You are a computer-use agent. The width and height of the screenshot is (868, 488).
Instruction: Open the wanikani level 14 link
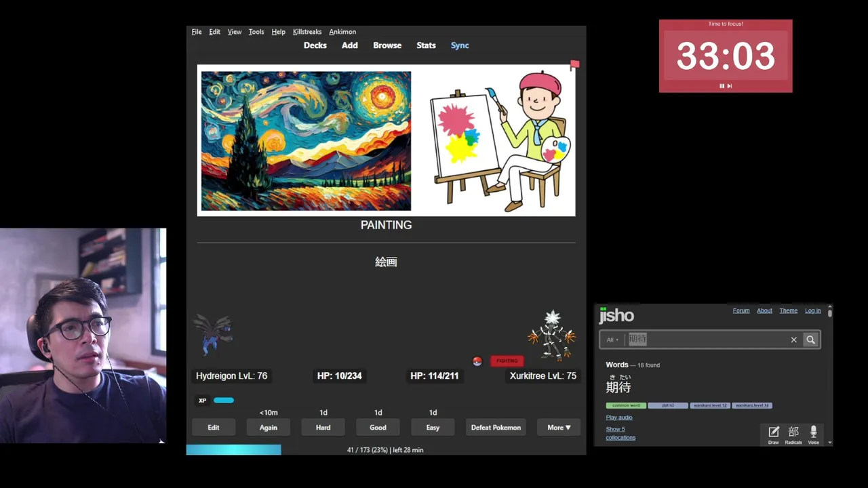click(x=752, y=405)
